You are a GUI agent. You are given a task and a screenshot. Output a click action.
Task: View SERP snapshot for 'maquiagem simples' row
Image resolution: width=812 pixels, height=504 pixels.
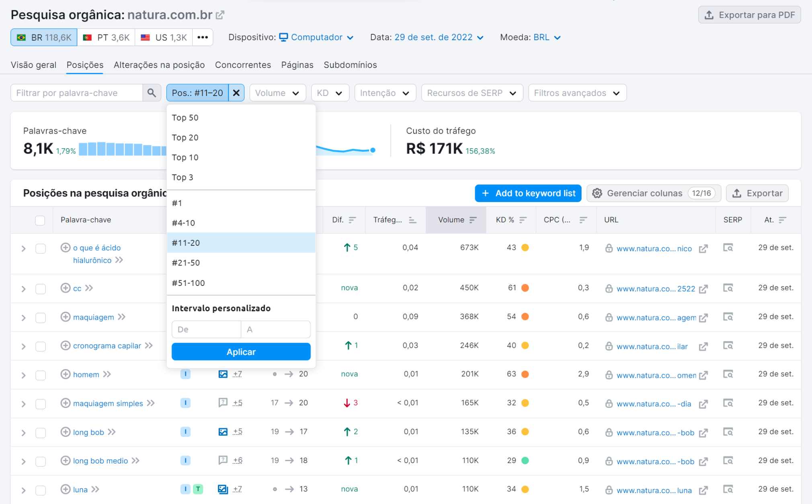coord(728,403)
